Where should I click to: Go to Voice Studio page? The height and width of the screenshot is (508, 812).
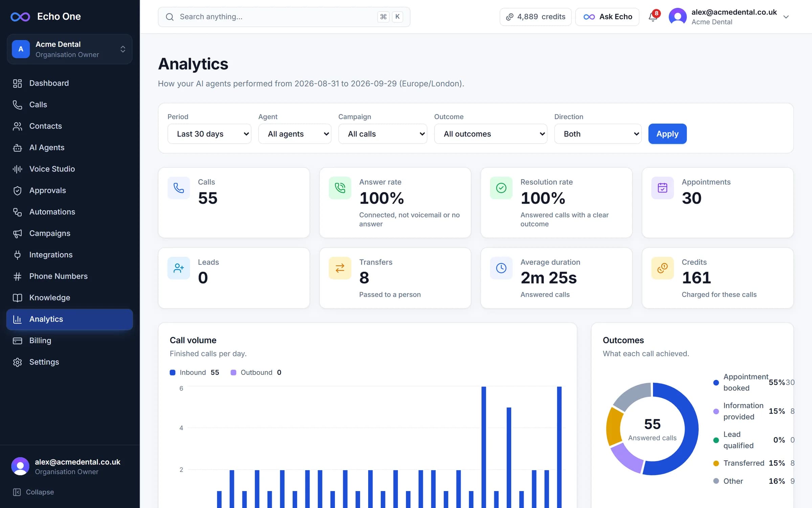(70, 169)
